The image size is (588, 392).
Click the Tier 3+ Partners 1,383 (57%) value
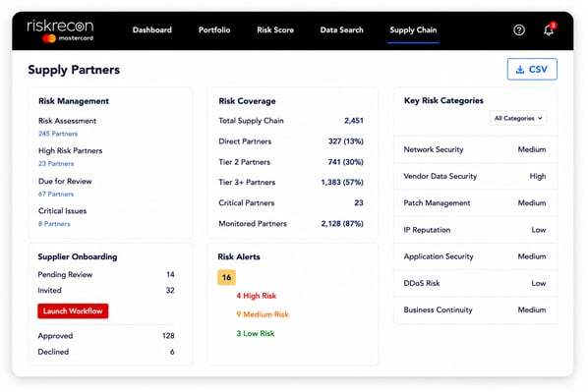[x=342, y=182]
